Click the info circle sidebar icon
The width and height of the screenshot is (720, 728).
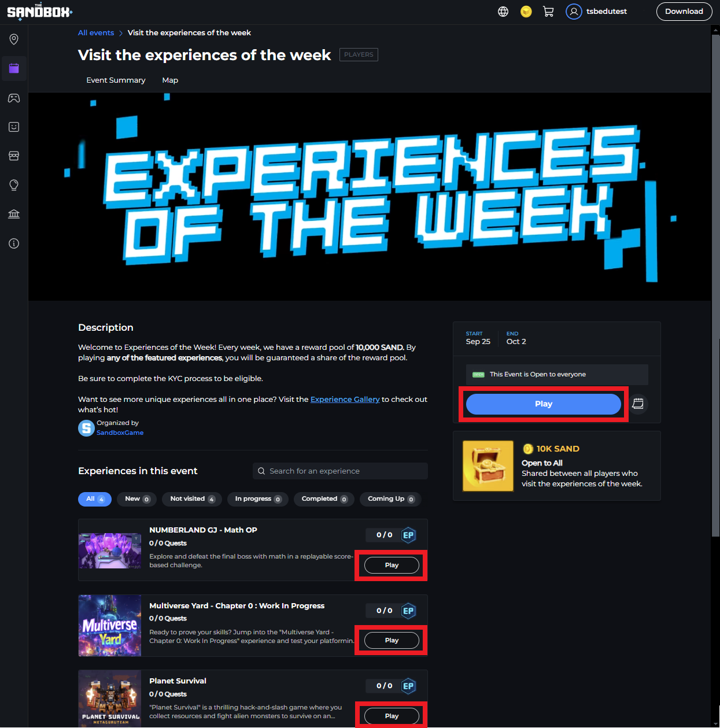14,243
